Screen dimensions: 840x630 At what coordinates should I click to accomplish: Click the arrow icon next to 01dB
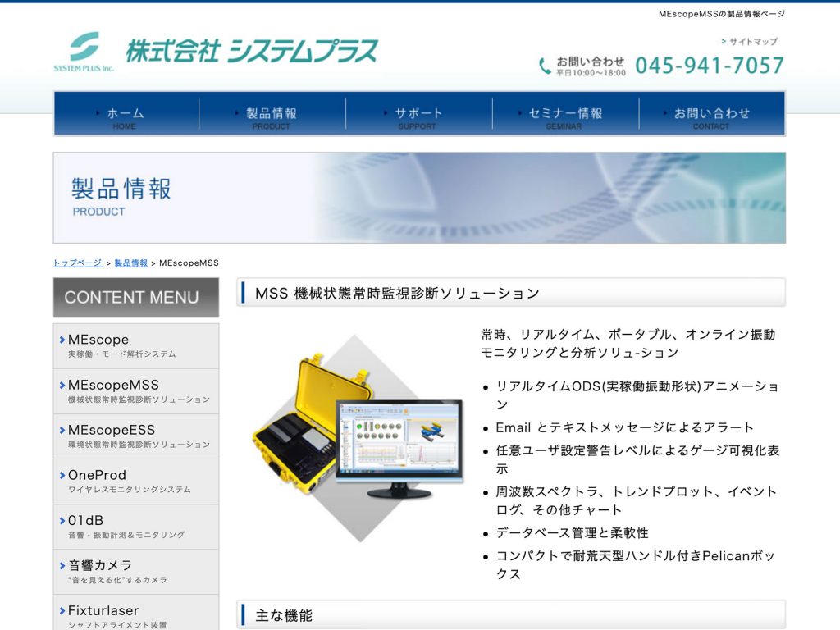pos(62,521)
